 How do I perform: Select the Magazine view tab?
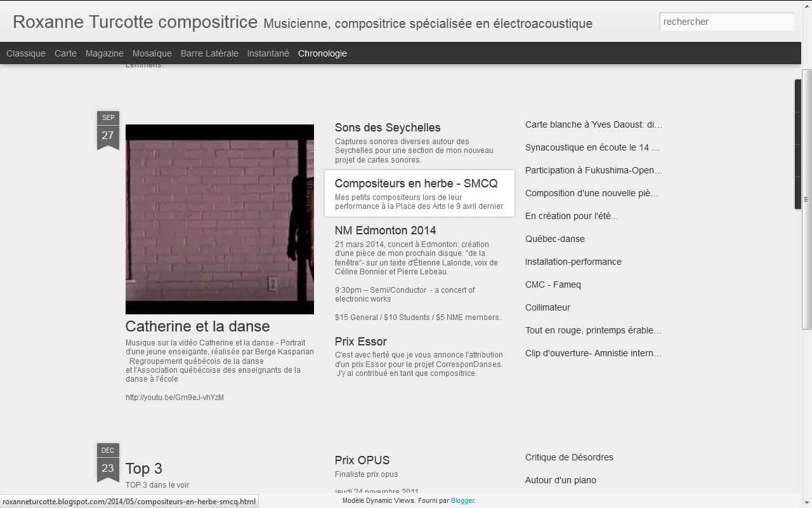pos(104,53)
